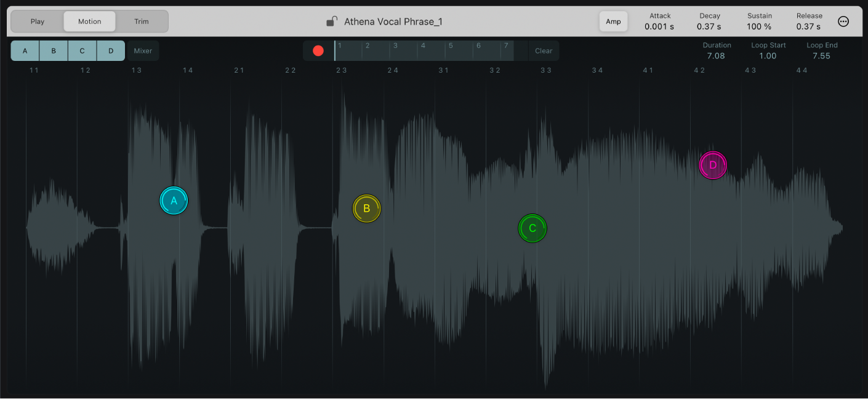The width and height of the screenshot is (868, 400).
Task: Click the Loop End value field
Action: (x=822, y=55)
